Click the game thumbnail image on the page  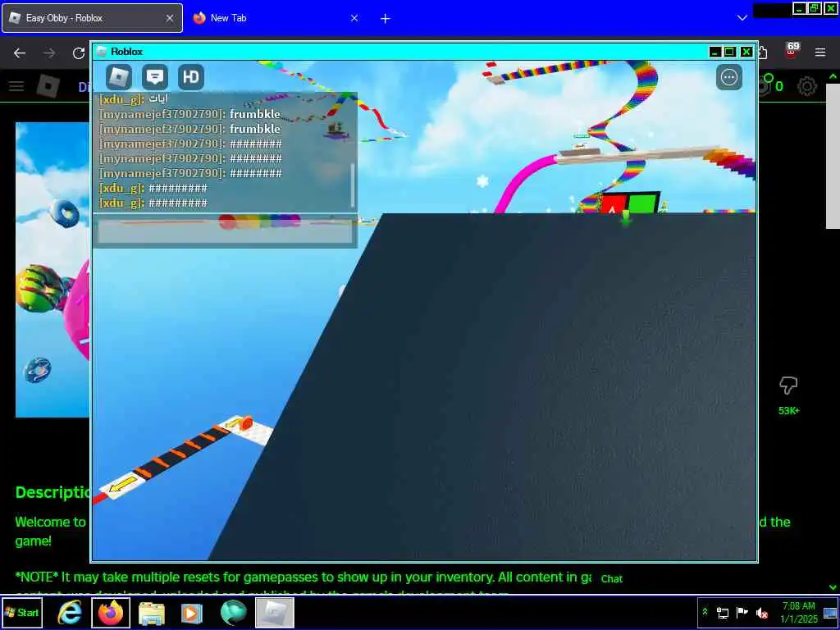pos(52,269)
